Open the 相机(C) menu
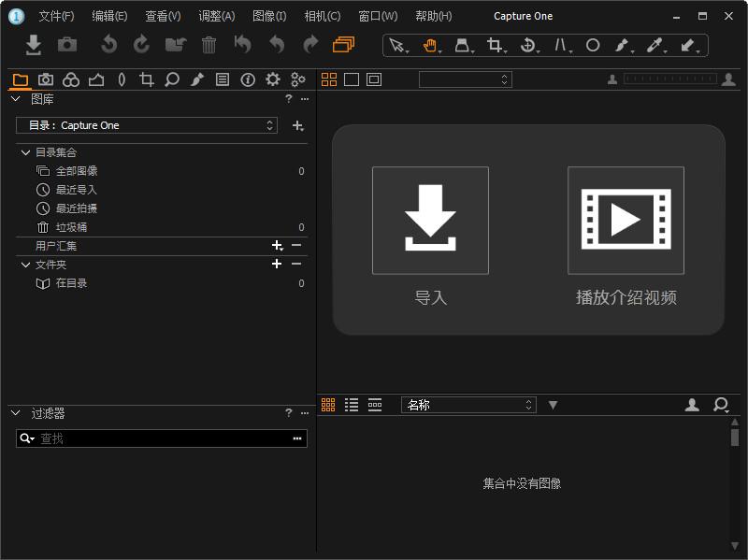748x560 pixels. pyautogui.click(x=323, y=16)
